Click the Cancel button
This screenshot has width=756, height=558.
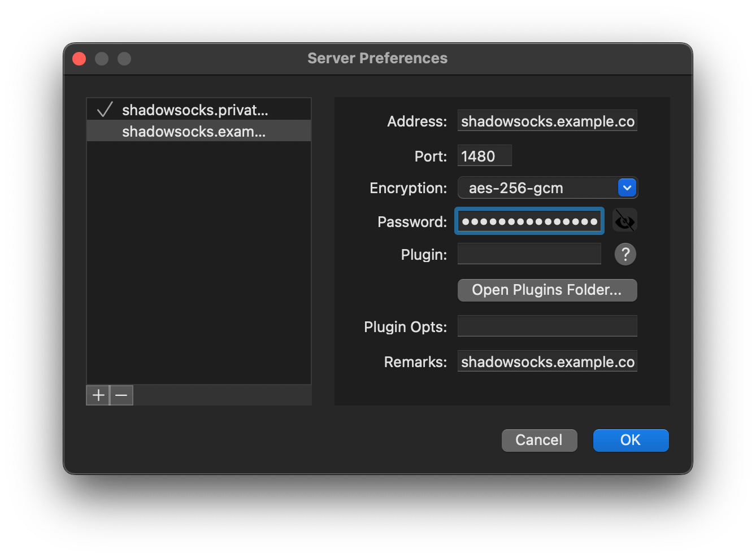(539, 440)
